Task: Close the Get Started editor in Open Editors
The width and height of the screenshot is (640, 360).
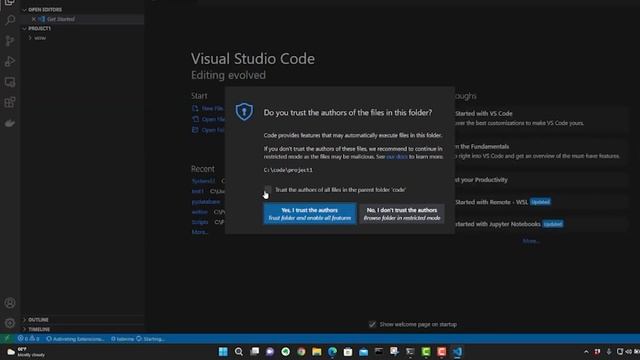Action: pos(33,19)
